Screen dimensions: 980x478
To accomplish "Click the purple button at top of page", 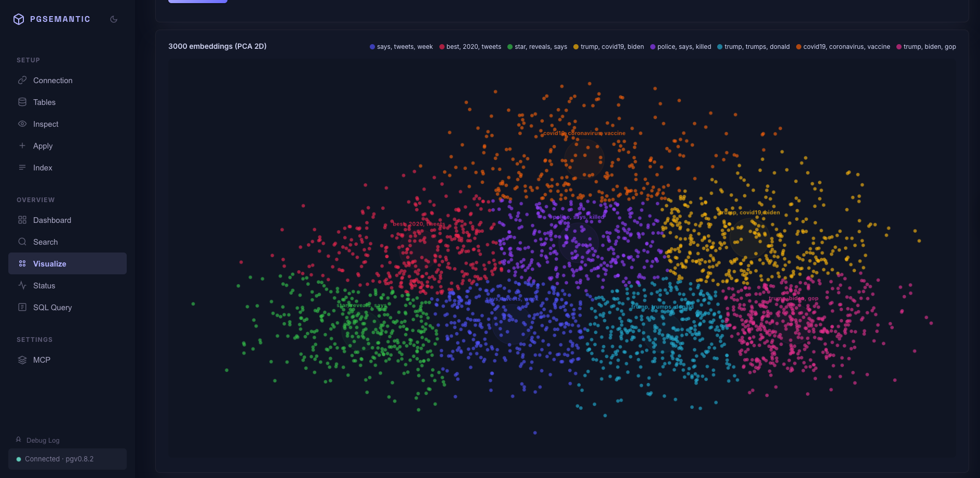I will point(198,2).
